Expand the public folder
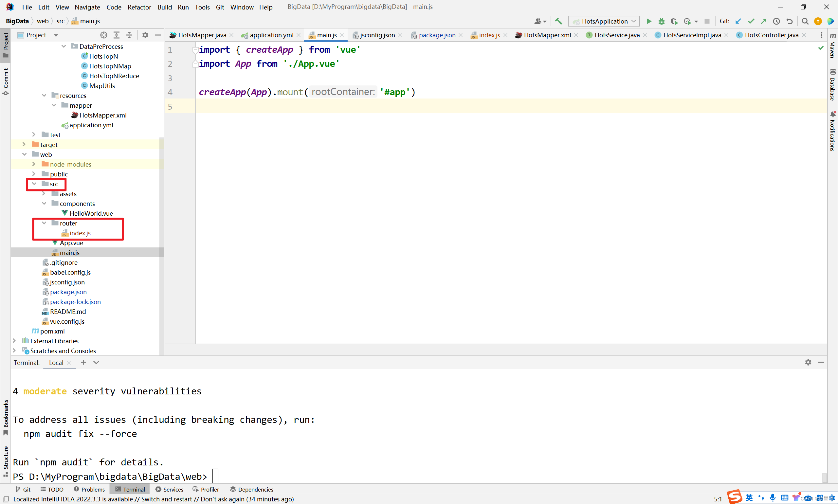Image resolution: width=838 pixels, height=504 pixels. coord(34,174)
